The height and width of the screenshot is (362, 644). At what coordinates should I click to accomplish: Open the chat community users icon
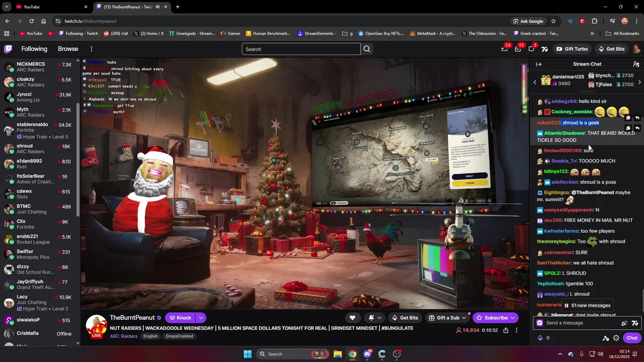(636, 64)
